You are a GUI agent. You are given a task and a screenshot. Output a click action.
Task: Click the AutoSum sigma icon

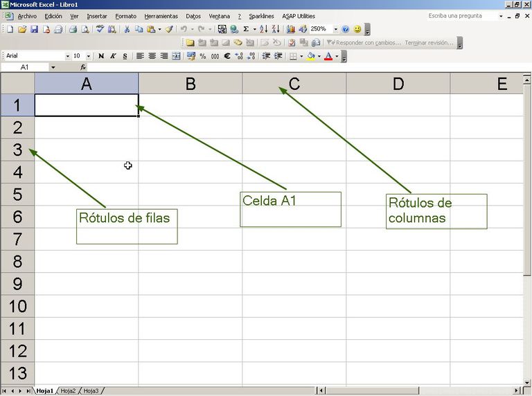tap(246, 29)
